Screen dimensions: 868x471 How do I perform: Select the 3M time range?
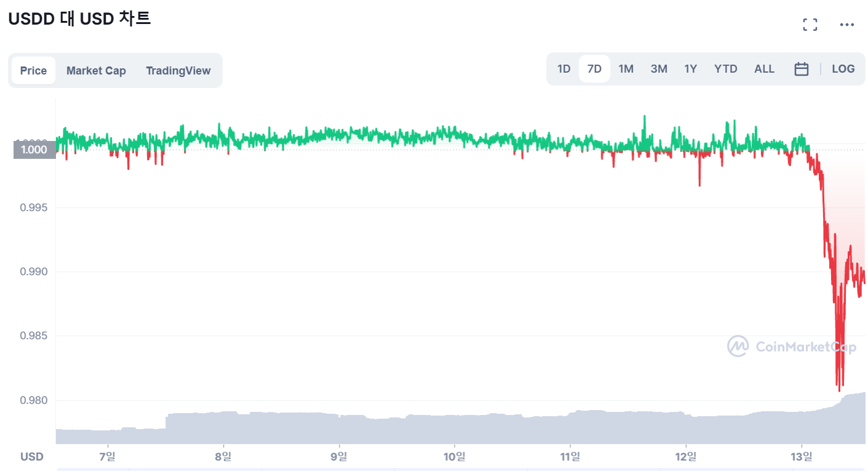coord(658,69)
